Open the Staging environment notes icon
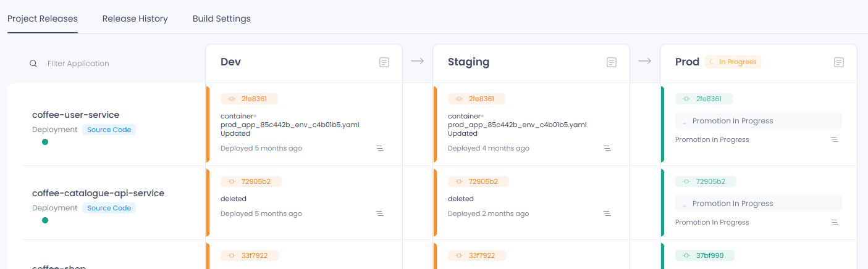Viewport: 868px width, 269px height. (612, 62)
